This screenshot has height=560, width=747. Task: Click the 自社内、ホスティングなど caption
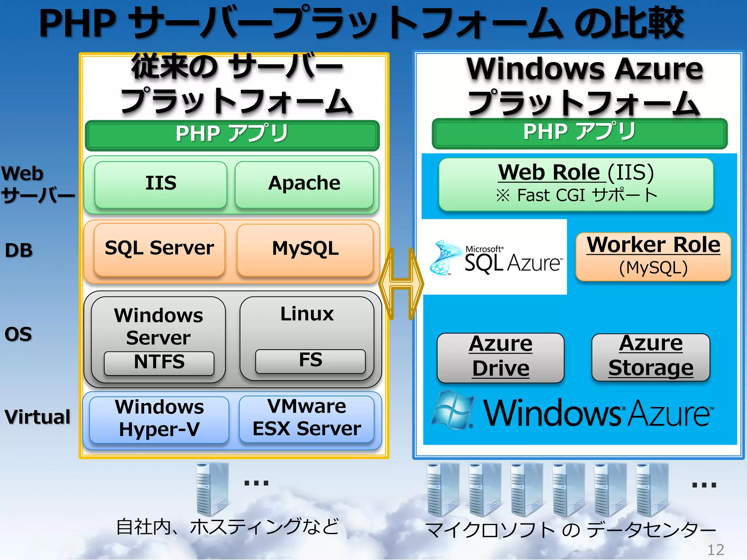click(x=228, y=526)
